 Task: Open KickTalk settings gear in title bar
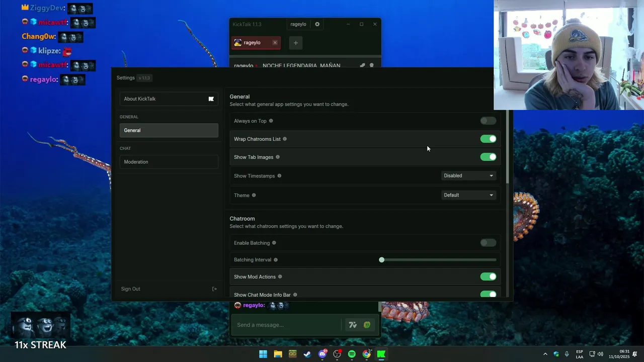click(317, 24)
